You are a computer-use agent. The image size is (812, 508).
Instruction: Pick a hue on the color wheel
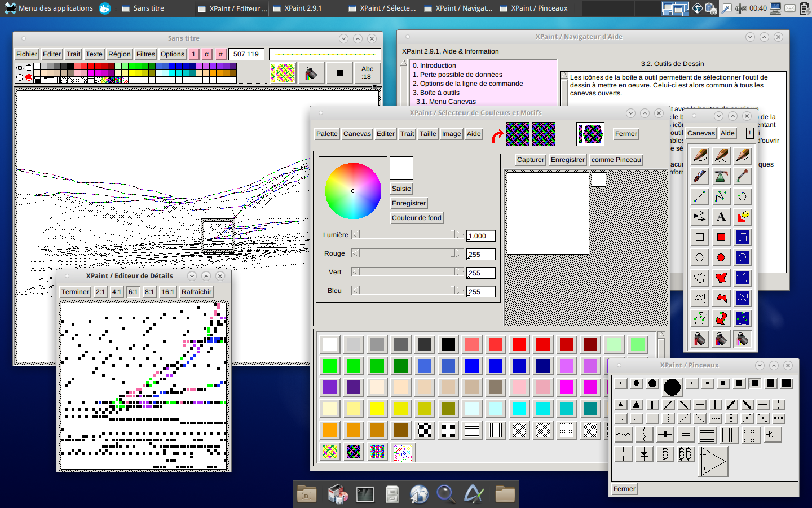(353, 191)
